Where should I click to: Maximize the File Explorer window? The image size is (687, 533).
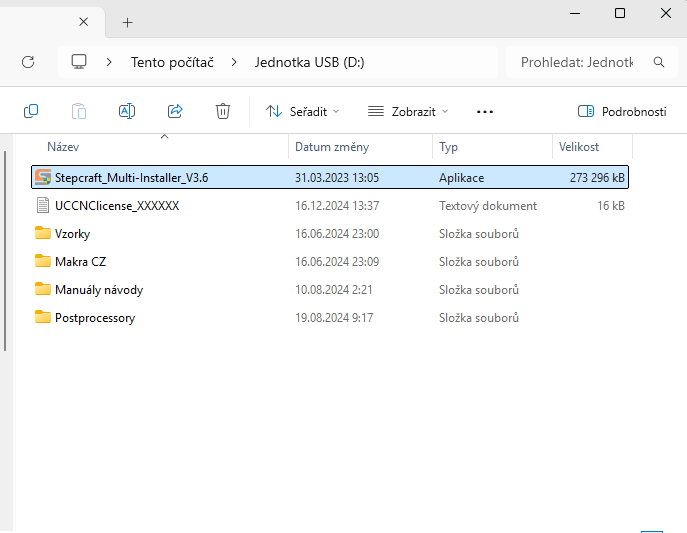[x=620, y=14]
